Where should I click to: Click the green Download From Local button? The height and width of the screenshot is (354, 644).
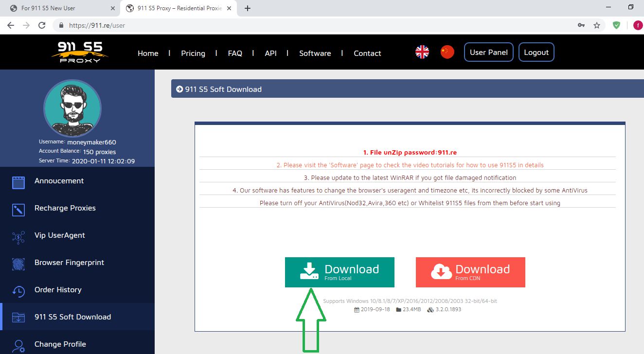[340, 272]
